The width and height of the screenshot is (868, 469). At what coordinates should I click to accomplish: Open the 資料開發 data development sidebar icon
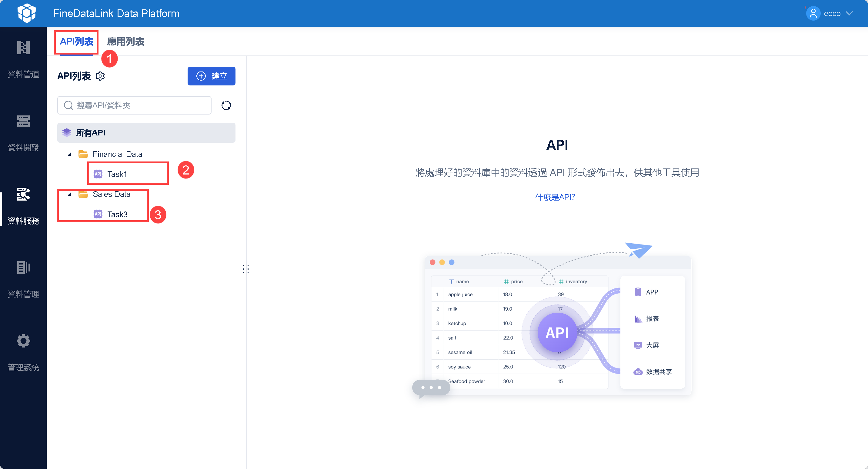[x=23, y=121]
